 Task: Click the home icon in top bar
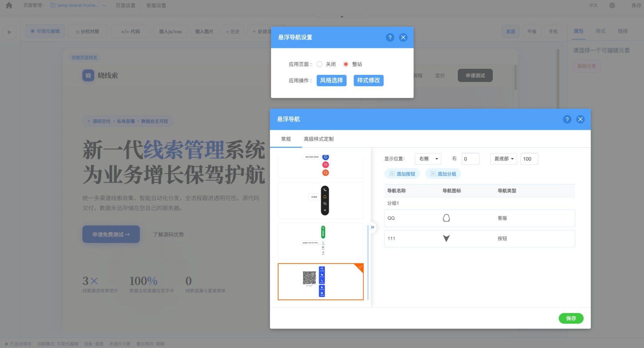[x=9, y=5]
